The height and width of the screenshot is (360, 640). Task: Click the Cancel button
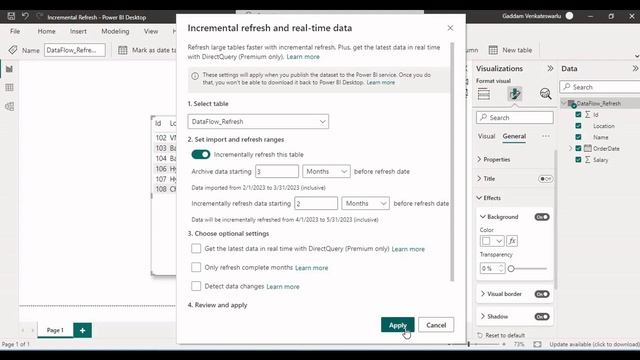click(436, 325)
